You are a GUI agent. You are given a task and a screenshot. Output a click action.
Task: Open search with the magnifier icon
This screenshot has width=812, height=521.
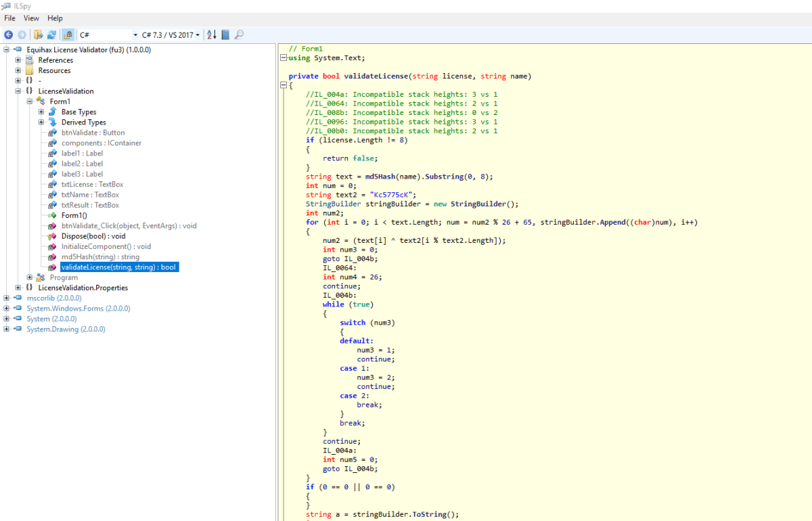tap(239, 35)
